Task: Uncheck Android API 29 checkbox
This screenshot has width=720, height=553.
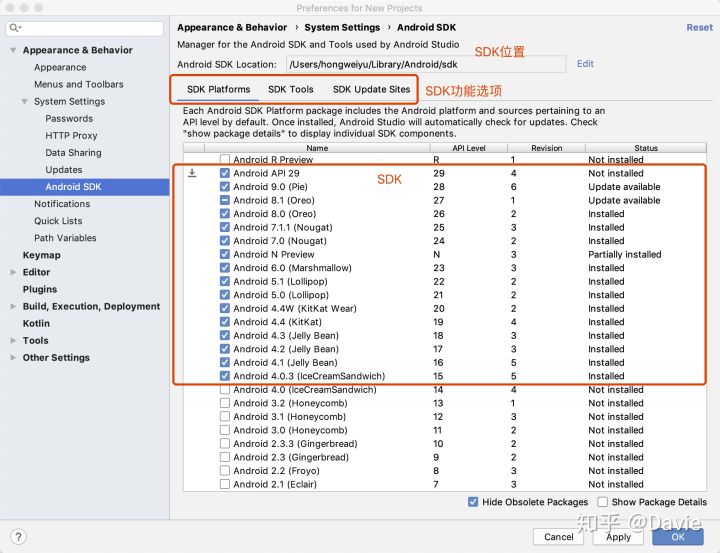Action: coord(225,173)
